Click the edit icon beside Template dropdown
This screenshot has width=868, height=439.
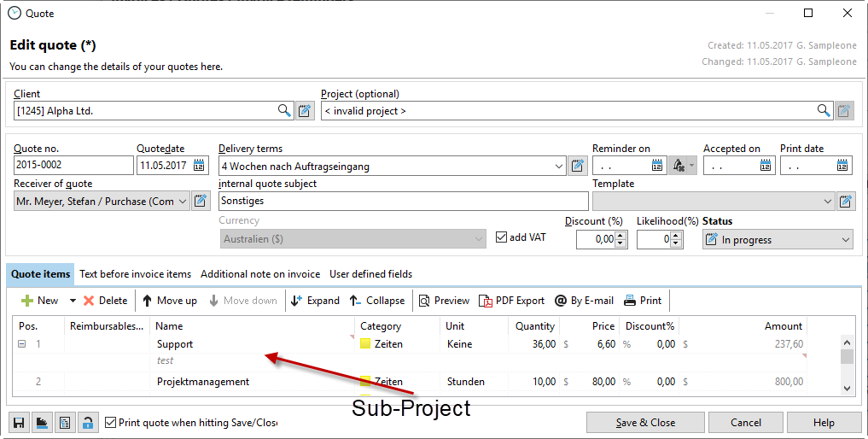(x=845, y=202)
